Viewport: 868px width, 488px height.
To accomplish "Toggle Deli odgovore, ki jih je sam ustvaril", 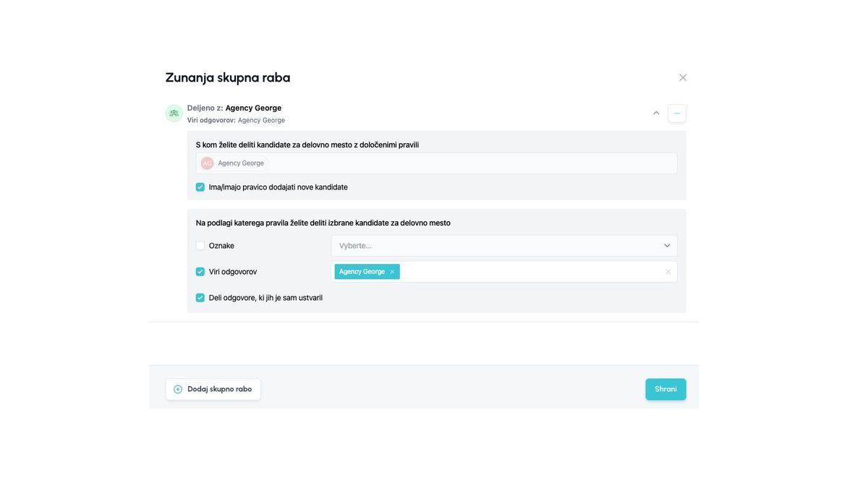I will pos(200,298).
